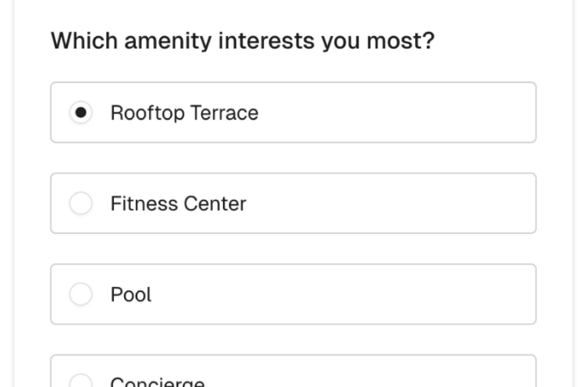Select the Pool radio button
This screenshot has height=387, width=588.
point(81,294)
